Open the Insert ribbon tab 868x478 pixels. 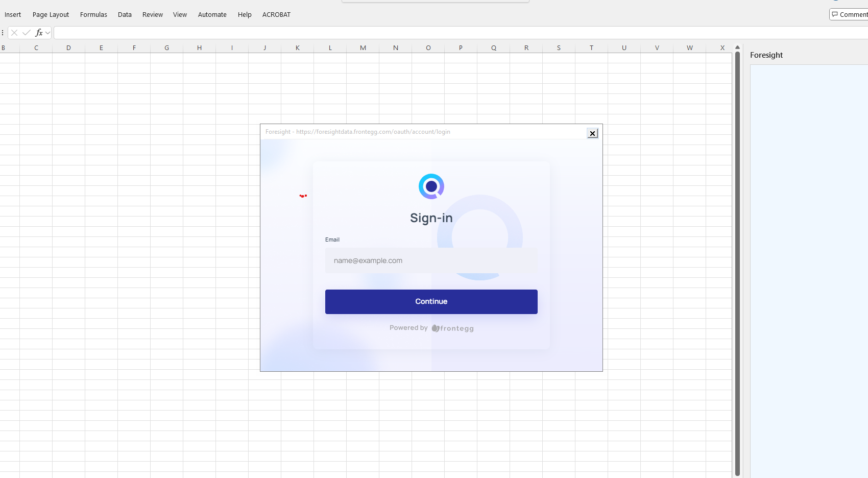click(x=13, y=14)
